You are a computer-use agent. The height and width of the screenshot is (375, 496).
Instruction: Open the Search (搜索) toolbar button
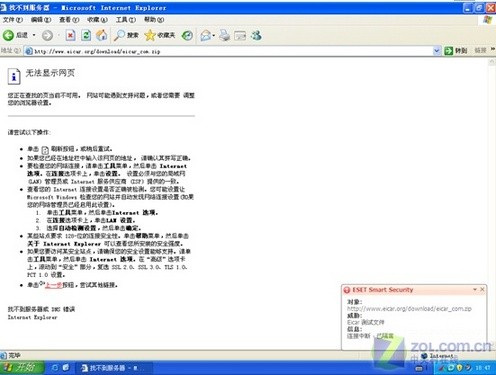pos(126,35)
